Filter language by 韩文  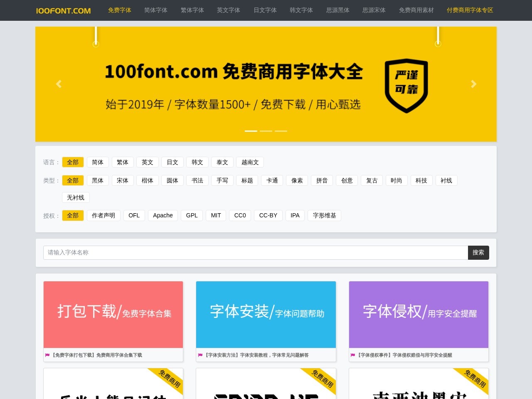click(197, 162)
